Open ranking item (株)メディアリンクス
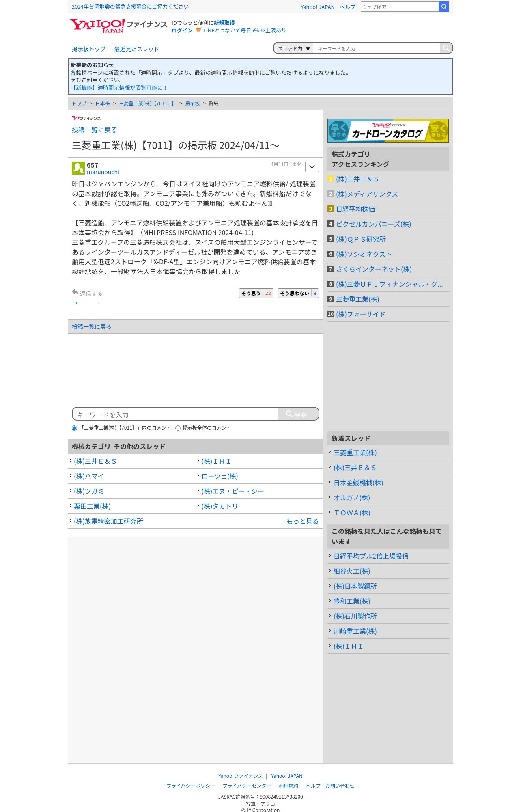Image resolution: width=521 pixels, height=812 pixels. point(367,194)
